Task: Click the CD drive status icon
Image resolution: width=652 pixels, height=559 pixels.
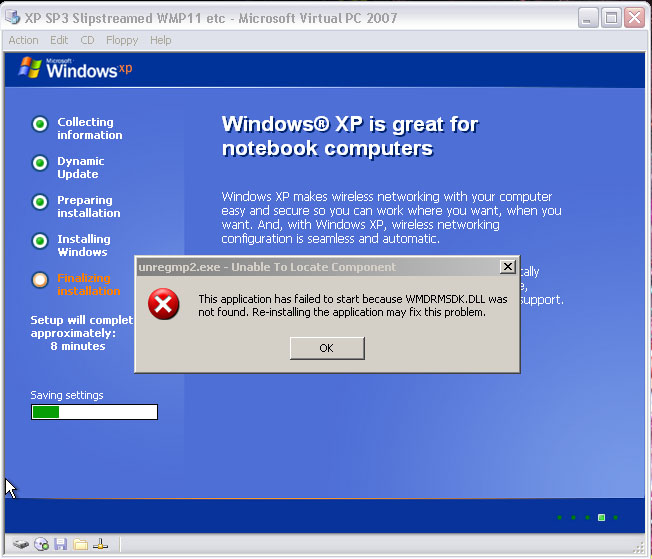Action: pyautogui.click(x=41, y=544)
